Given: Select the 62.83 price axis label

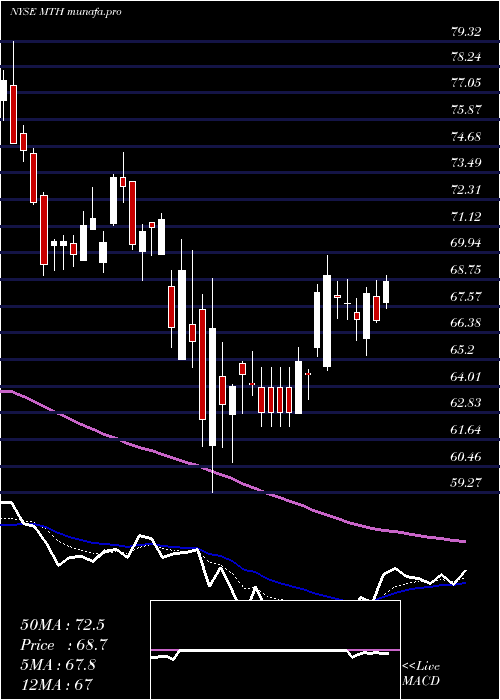Looking at the screenshot, I should point(466,403).
